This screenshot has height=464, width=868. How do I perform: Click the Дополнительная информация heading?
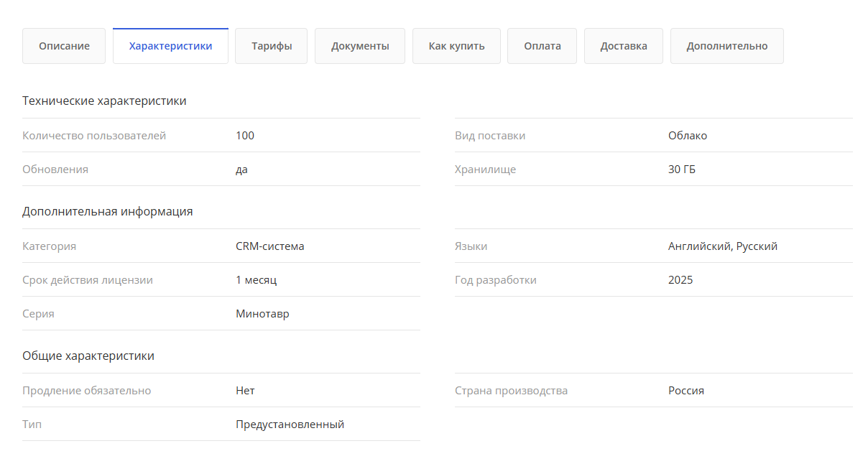coord(107,212)
